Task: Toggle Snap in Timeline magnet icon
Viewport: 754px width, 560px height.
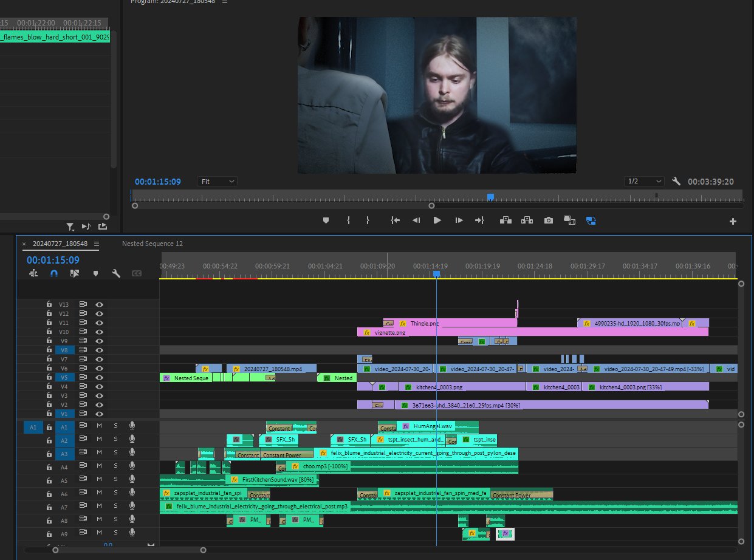Action: pos(54,274)
